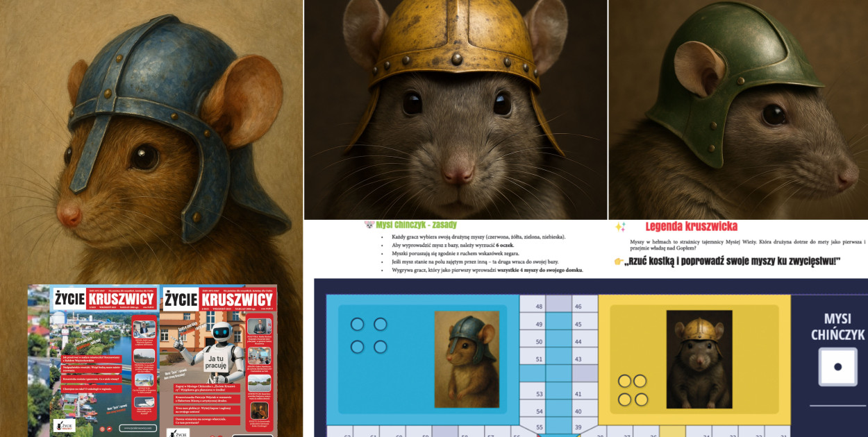Open the large yellow-helmet mouse image
The height and width of the screenshot is (437, 868).
click(x=456, y=110)
